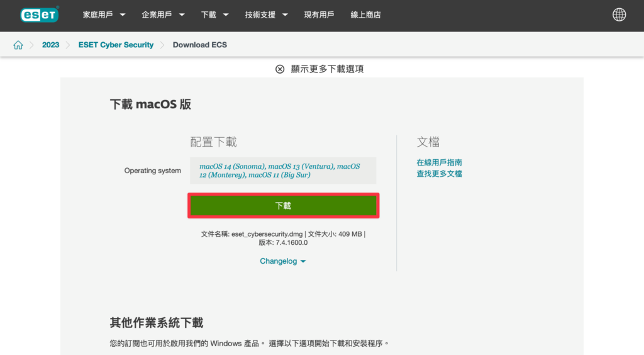Open the 技術支援 menu
Screen dimensions: 644x355
[260, 15]
